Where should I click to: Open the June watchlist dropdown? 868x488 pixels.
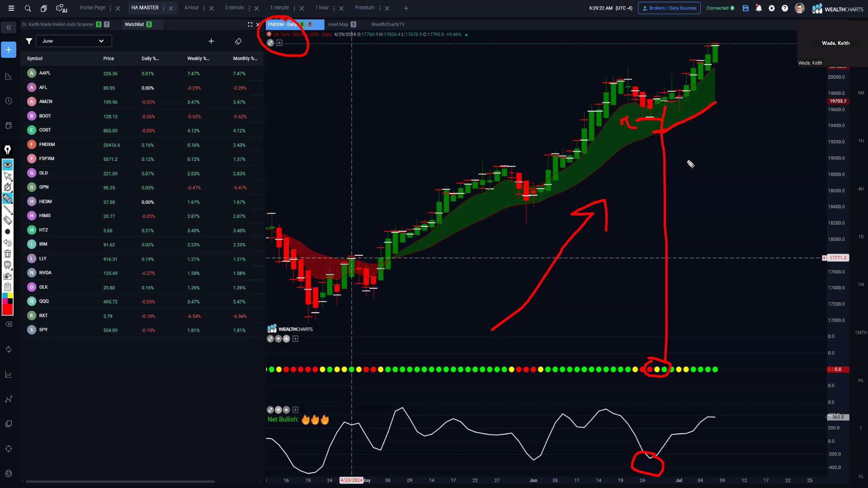click(74, 41)
